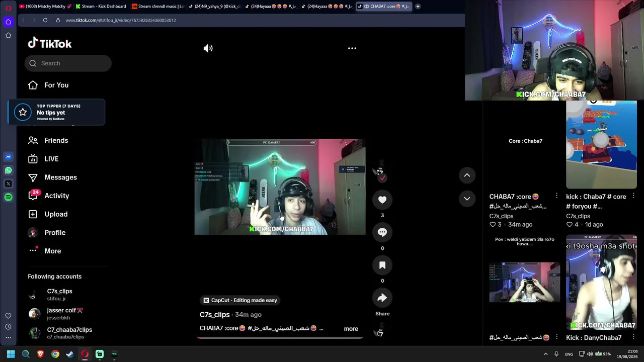Go to the previous video with up chevron
Screen dimensions: 644x362
(x=467, y=175)
